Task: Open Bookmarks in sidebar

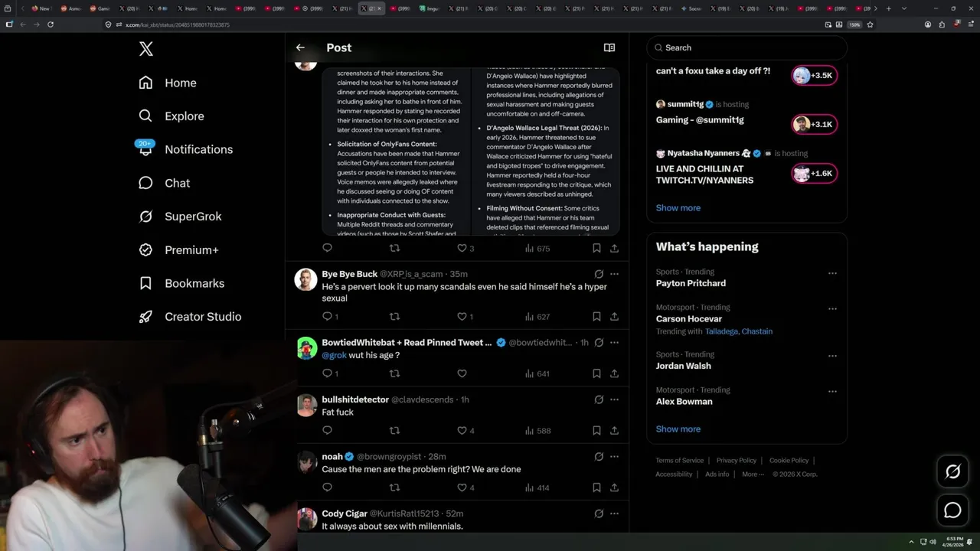Action: point(181,283)
